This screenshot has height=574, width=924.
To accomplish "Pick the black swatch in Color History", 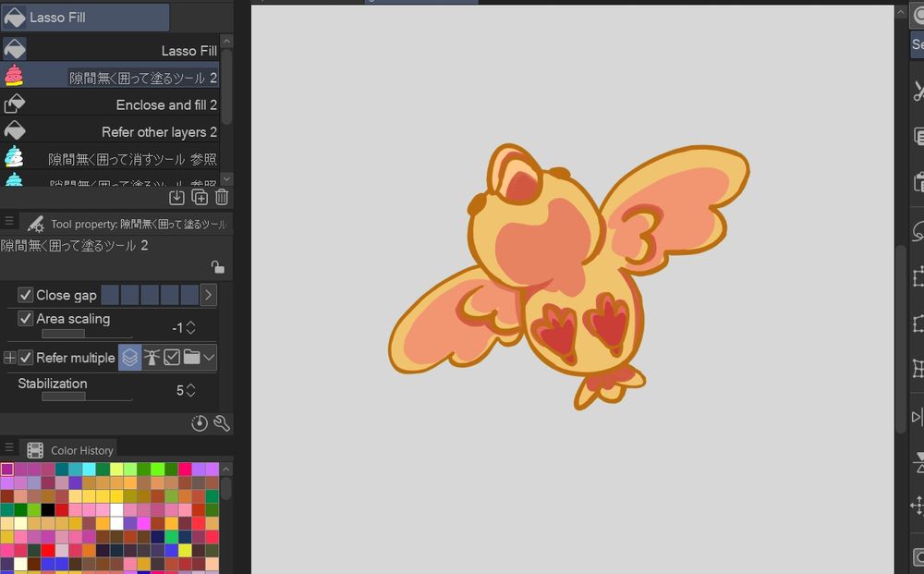I will click(48, 510).
